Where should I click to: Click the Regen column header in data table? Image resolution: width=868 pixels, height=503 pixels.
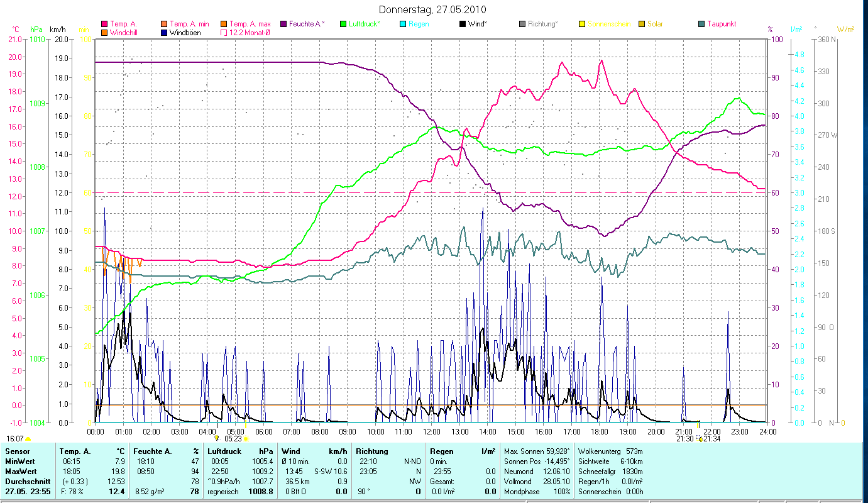[x=442, y=451]
